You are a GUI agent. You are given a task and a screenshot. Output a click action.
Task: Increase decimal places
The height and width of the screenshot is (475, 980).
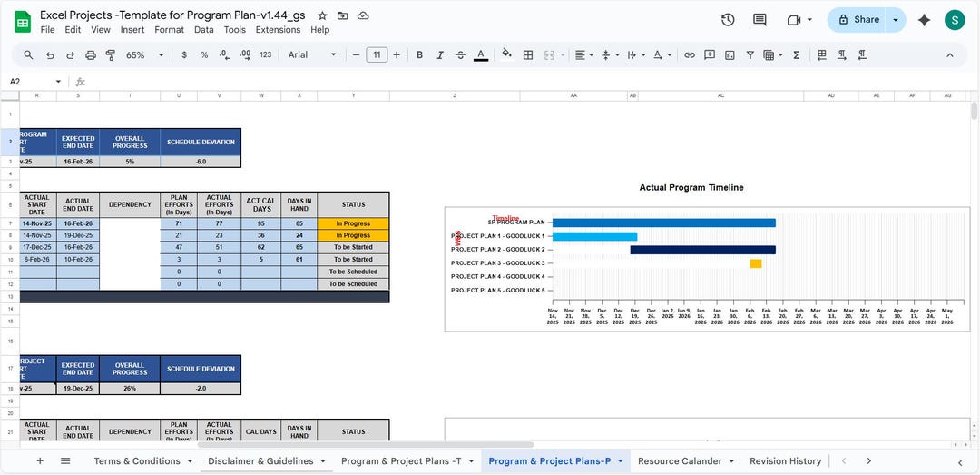[245, 55]
